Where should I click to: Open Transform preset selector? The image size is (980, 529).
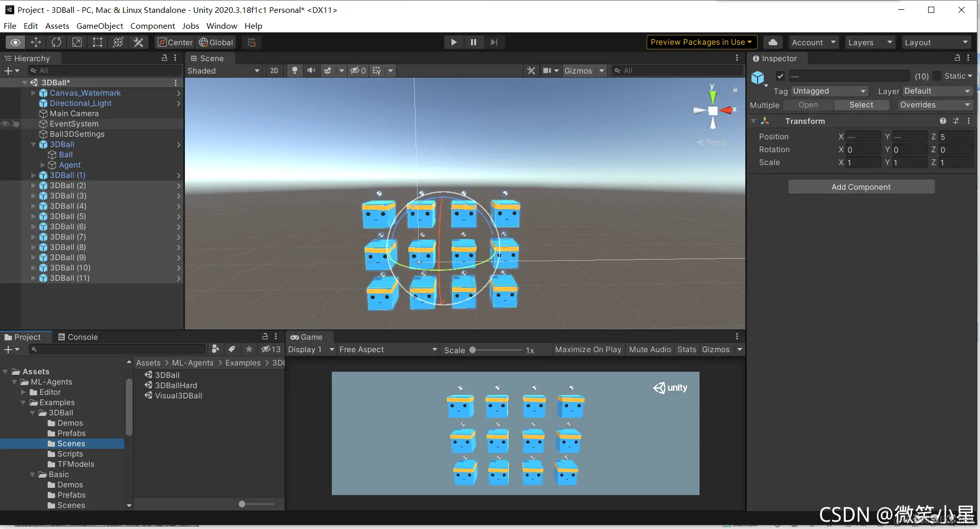tap(956, 121)
